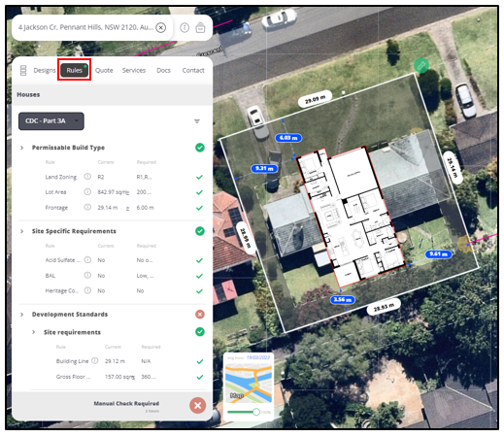Clear the address search field
This screenshot has height=437, width=504.
(160, 27)
